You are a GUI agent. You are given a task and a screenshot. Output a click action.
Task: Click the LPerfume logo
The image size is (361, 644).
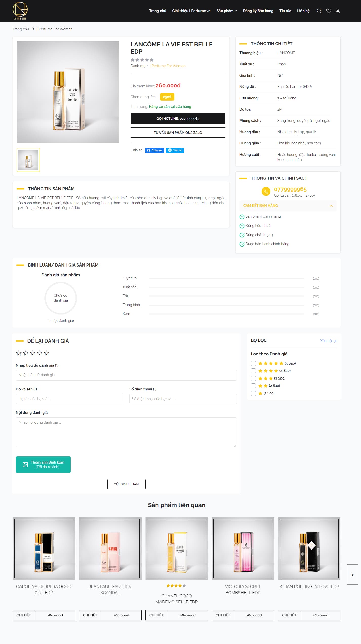20,11
